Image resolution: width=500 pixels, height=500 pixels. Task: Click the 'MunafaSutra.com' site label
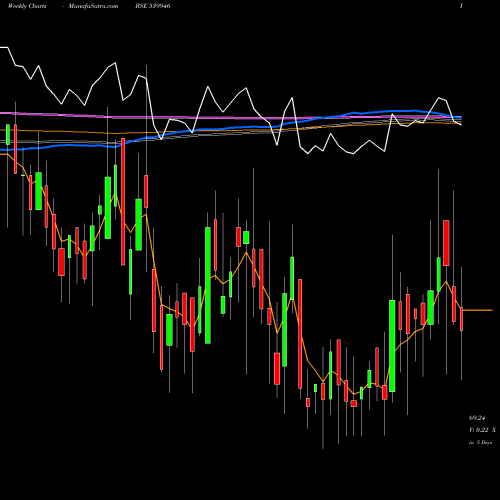tap(93, 6)
